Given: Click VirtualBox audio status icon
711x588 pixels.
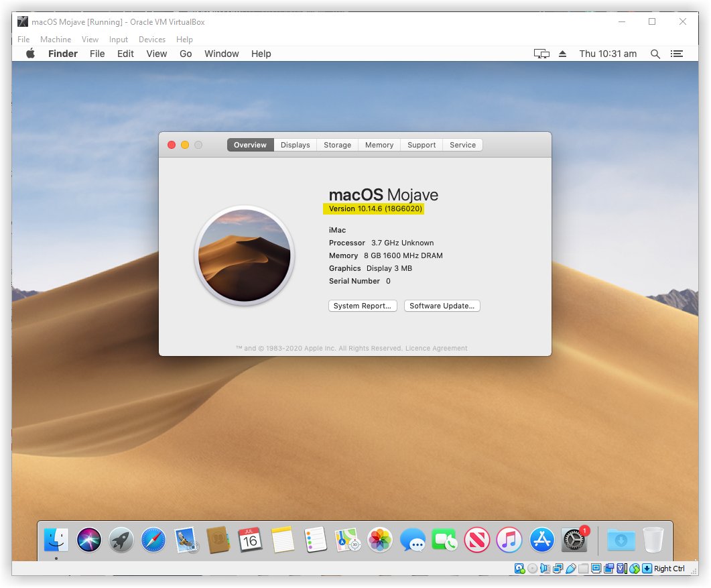Looking at the screenshot, I should [545, 569].
